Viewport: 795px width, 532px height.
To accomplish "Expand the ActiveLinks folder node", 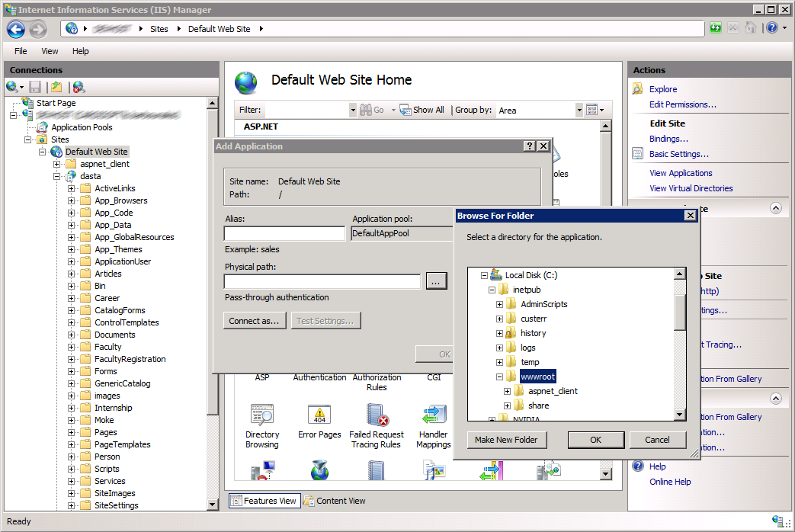I will (x=72, y=188).
